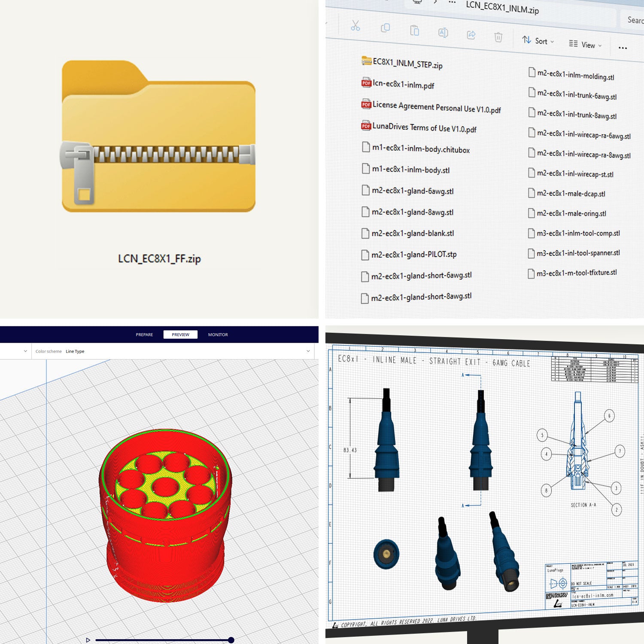Screen dimensions: 644x644
Task: Open the View dropdown
Action: pyautogui.click(x=586, y=45)
